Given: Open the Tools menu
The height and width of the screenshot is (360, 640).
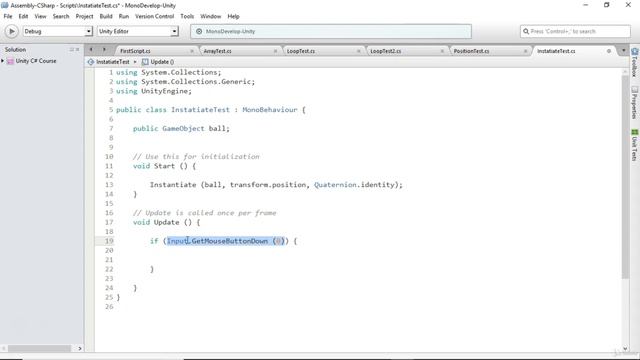Looking at the screenshot, I should (187, 16).
